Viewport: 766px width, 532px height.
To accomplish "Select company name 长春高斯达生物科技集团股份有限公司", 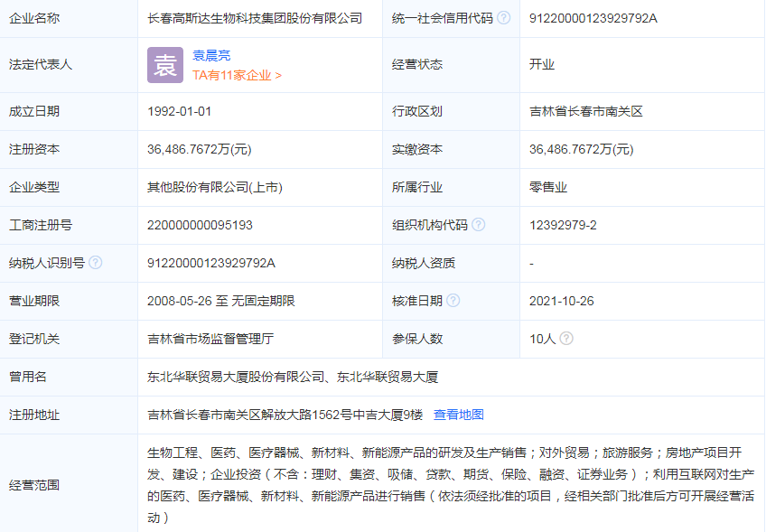I will [x=255, y=19].
